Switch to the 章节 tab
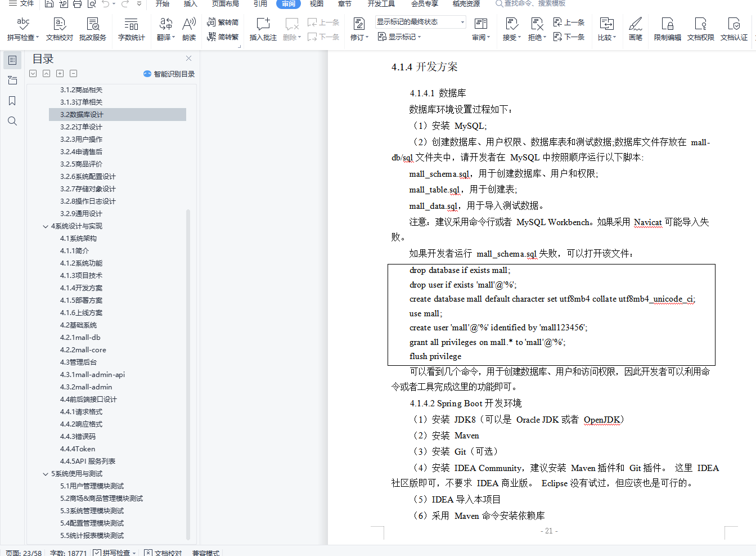 345,4
